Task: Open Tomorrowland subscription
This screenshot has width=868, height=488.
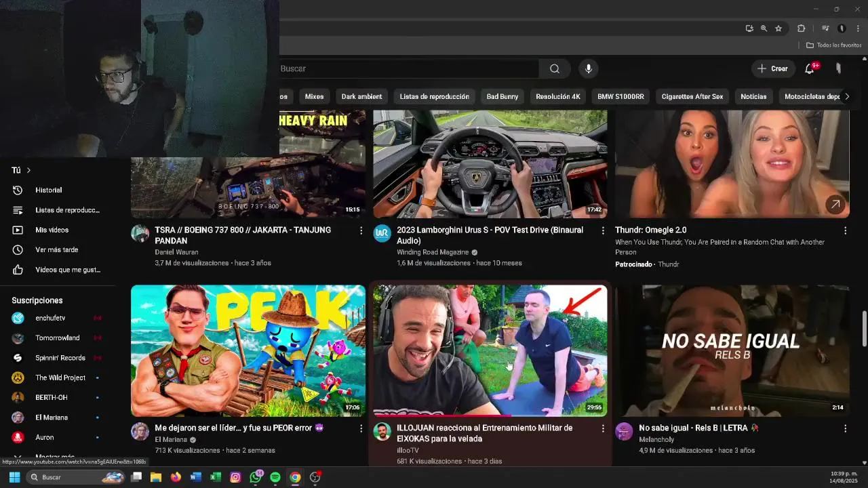Action: [x=58, y=338]
